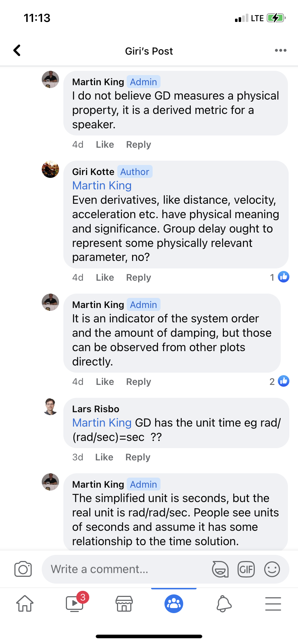The width and height of the screenshot is (298, 644).
Task: Tap the Martin King mention in Lars Risbo's comment
Action: tap(102, 423)
